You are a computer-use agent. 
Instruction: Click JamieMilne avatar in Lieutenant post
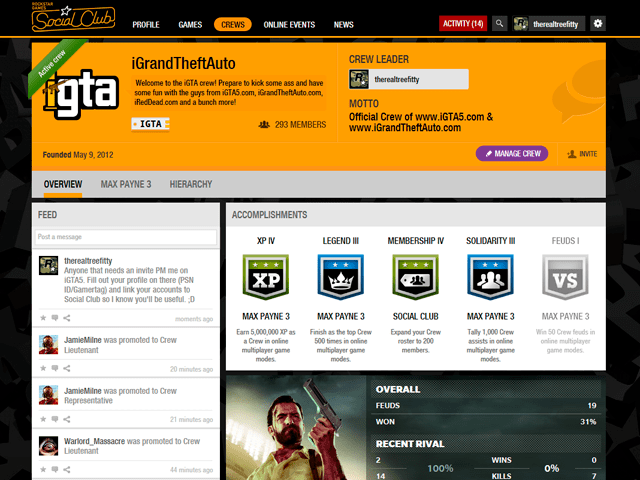(49, 344)
